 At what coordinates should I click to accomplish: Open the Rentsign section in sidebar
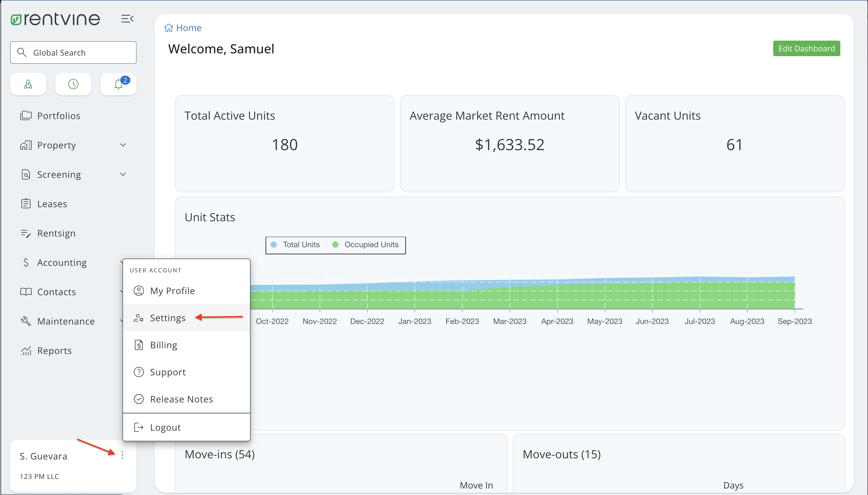56,233
